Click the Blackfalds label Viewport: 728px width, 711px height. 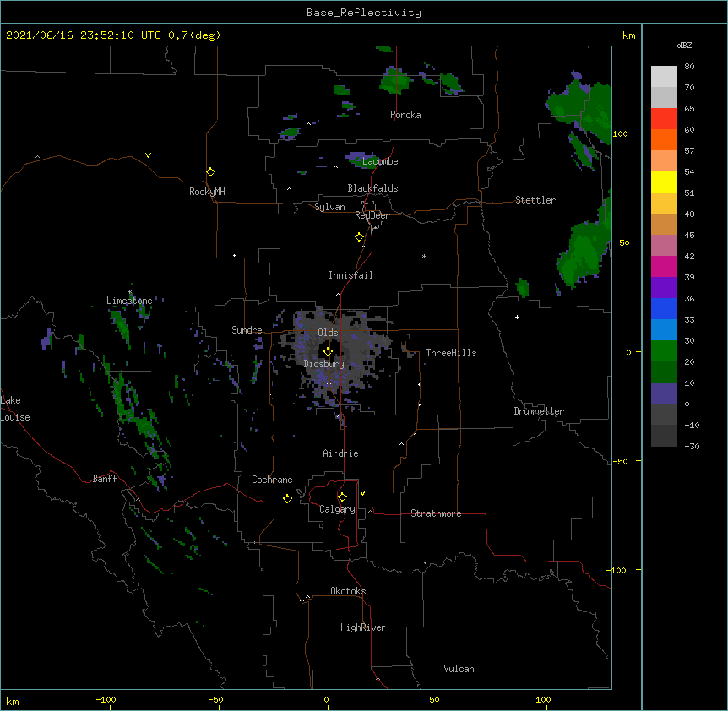372,188
